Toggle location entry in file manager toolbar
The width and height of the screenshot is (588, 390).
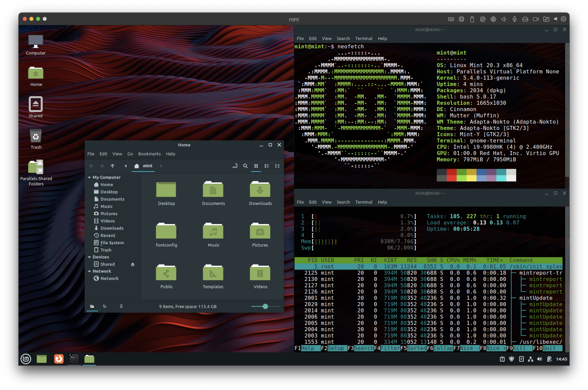235,166
